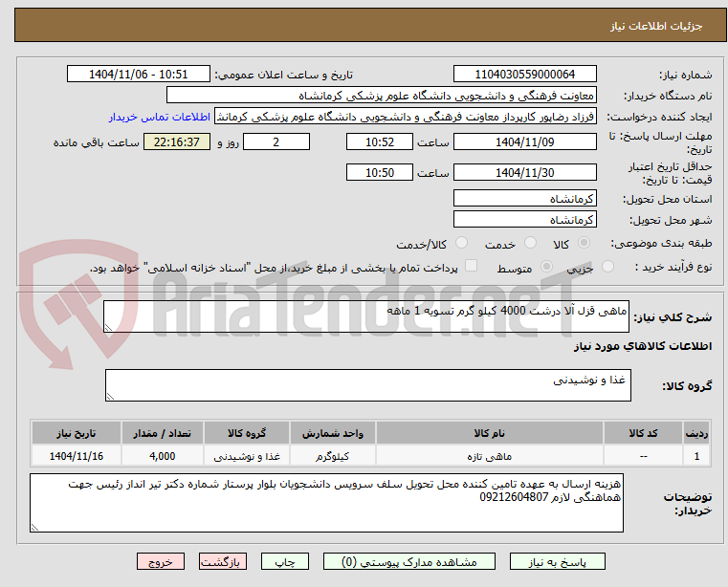Image resolution: width=728 pixels, height=587 pixels.
Task: Click the ردیف column header
Action: coord(696,433)
